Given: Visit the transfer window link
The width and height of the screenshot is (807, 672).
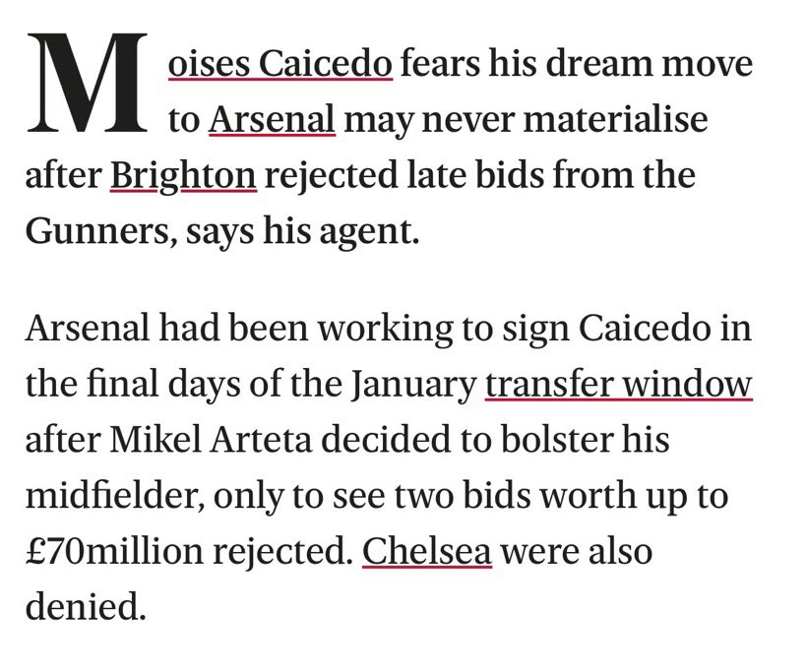Looking at the screenshot, I should pos(619,384).
